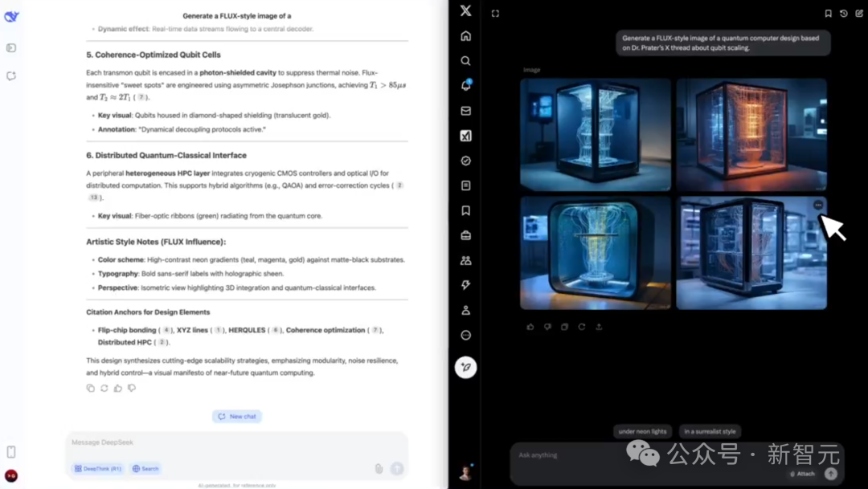
Task: Open X search from the sidebar
Action: coord(465,61)
